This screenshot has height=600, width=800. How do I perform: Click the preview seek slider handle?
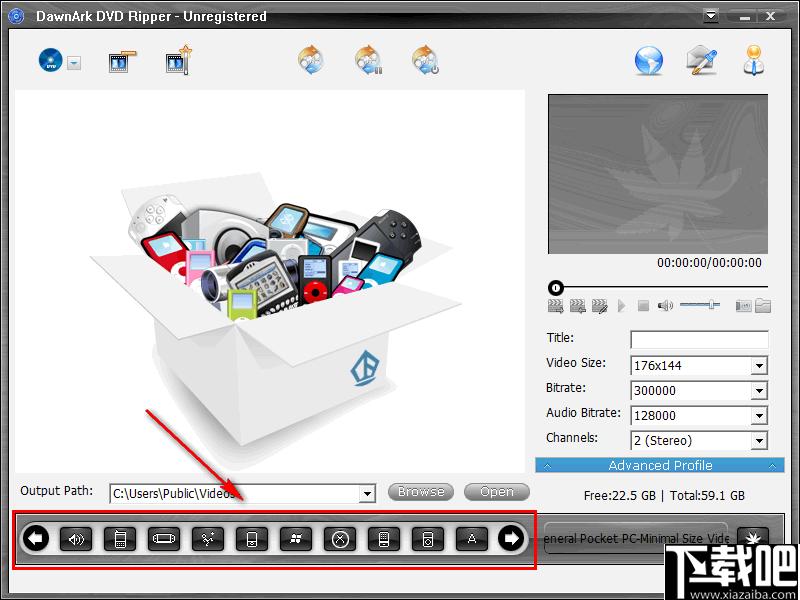pos(556,288)
